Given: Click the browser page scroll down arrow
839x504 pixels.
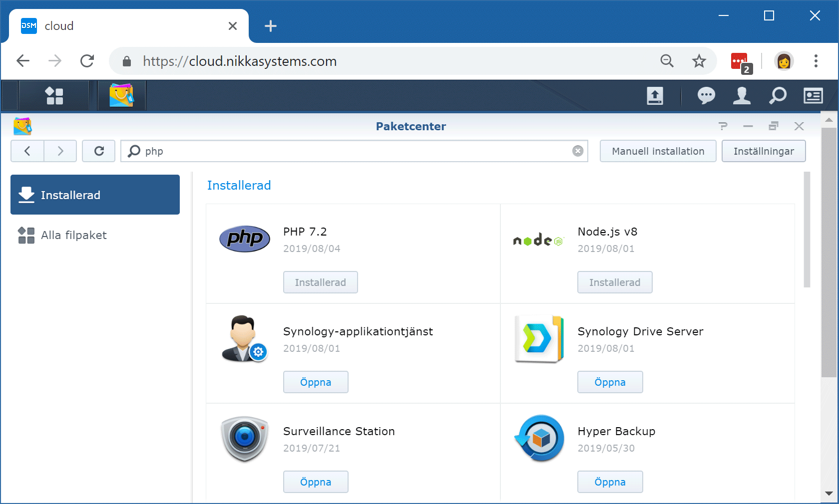Looking at the screenshot, I should (x=829, y=493).
